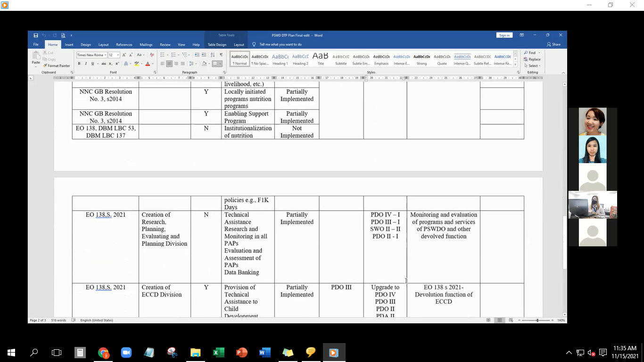Apply superscript formatting

(117, 64)
